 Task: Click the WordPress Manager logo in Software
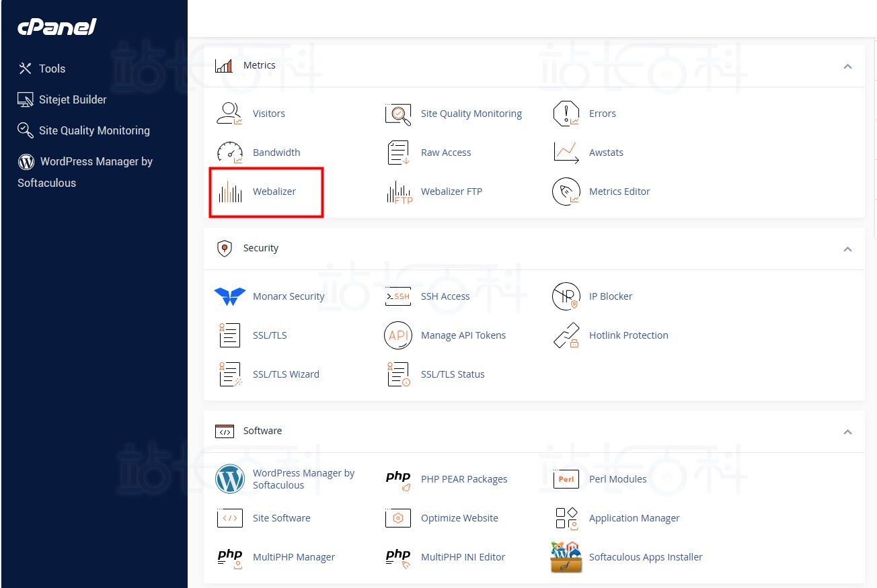coord(229,479)
